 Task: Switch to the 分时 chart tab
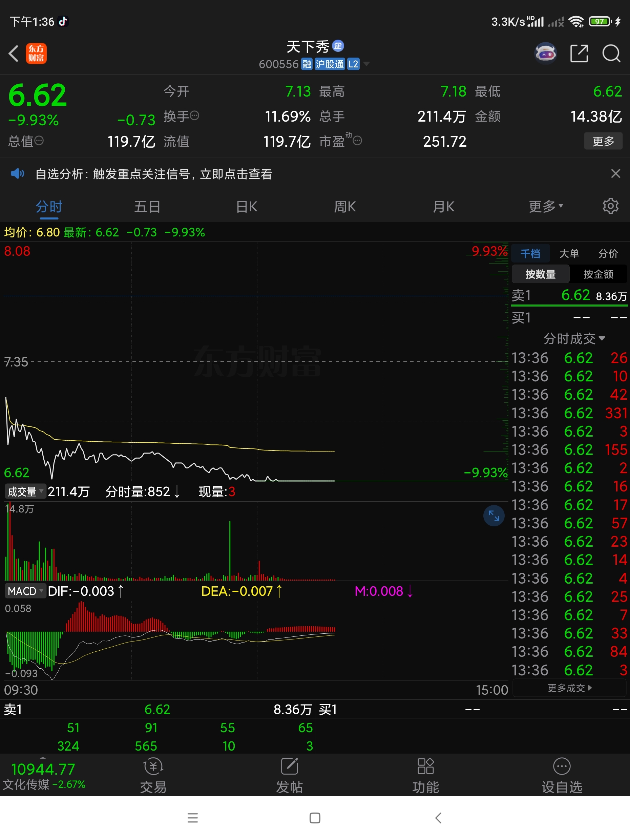coord(49,207)
